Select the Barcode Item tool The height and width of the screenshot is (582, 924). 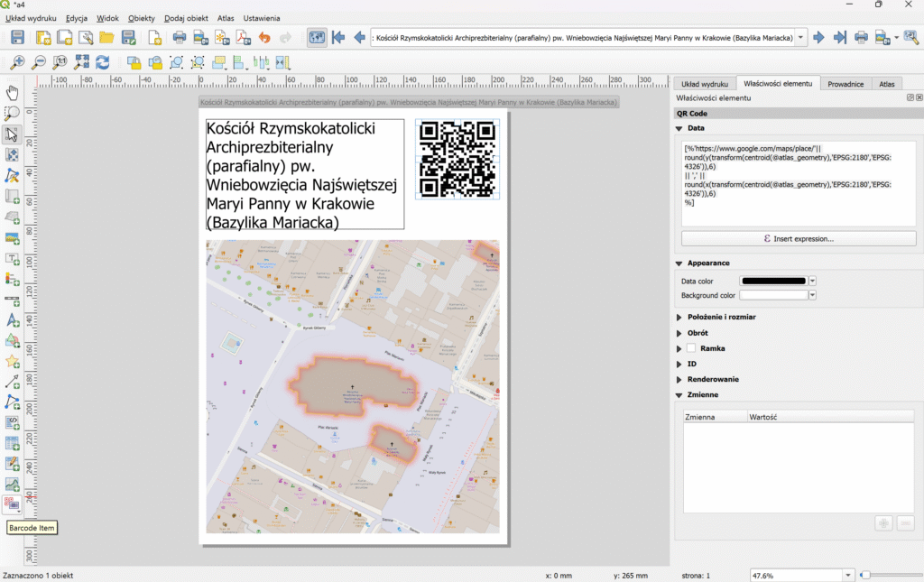13,503
